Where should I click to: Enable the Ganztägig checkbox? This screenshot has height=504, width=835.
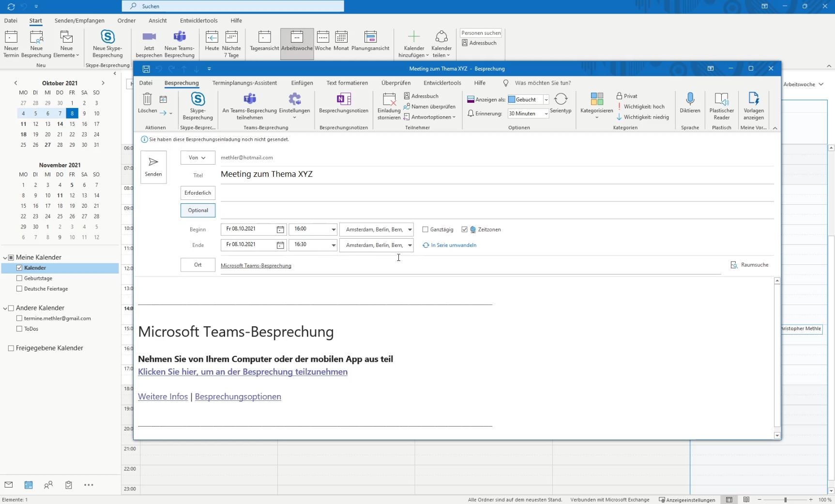(425, 229)
